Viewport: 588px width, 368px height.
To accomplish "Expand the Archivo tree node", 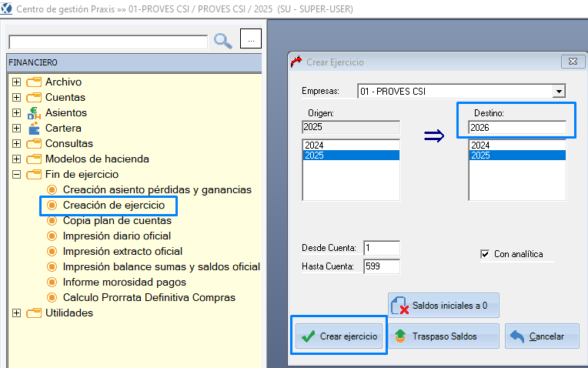I will [16, 82].
